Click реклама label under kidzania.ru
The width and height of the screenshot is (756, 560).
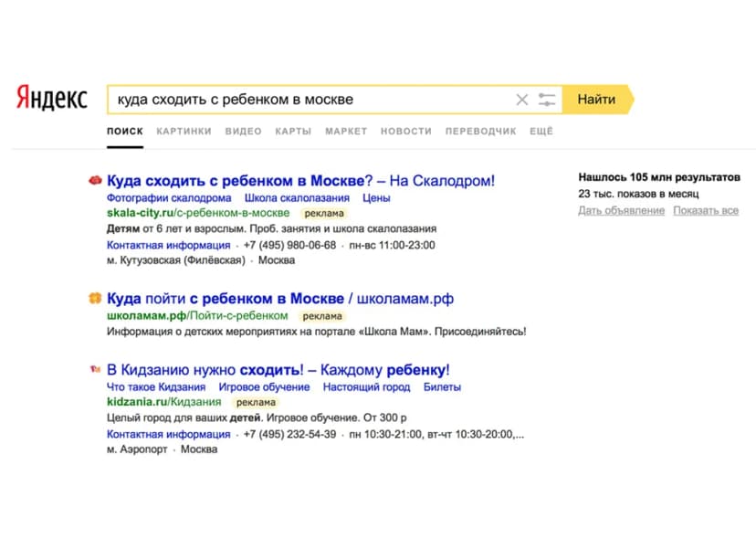click(256, 402)
